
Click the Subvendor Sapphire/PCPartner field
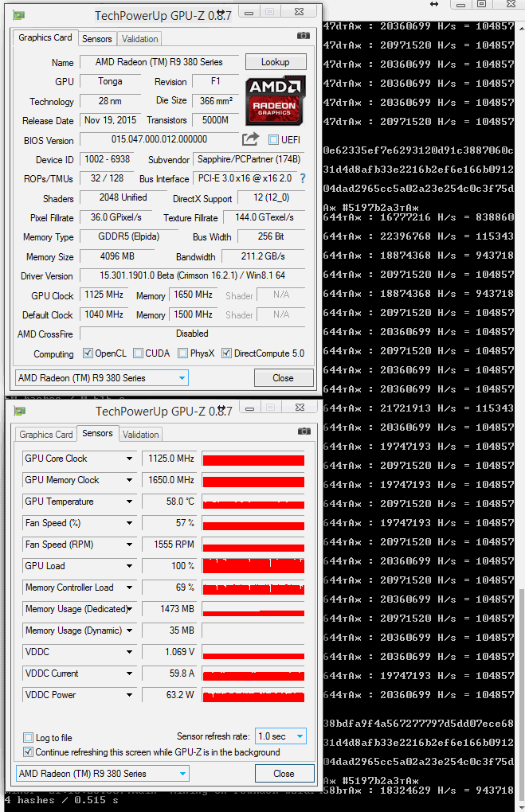point(249,159)
